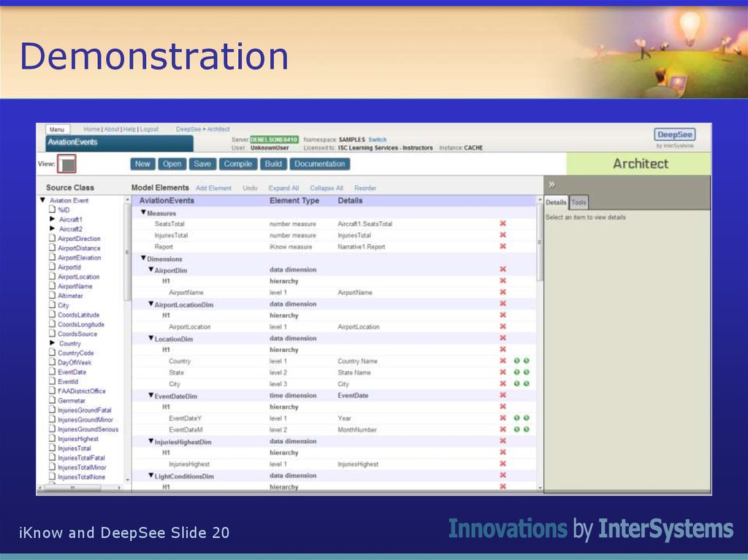Click the View mode icon

coord(67,164)
